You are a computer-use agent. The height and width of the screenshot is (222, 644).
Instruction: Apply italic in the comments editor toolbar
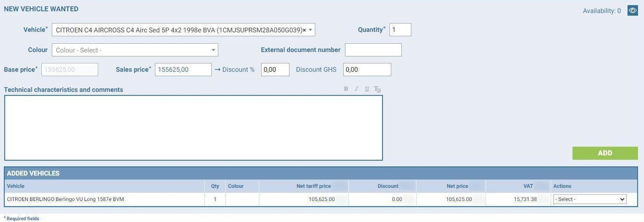[356, 89]
